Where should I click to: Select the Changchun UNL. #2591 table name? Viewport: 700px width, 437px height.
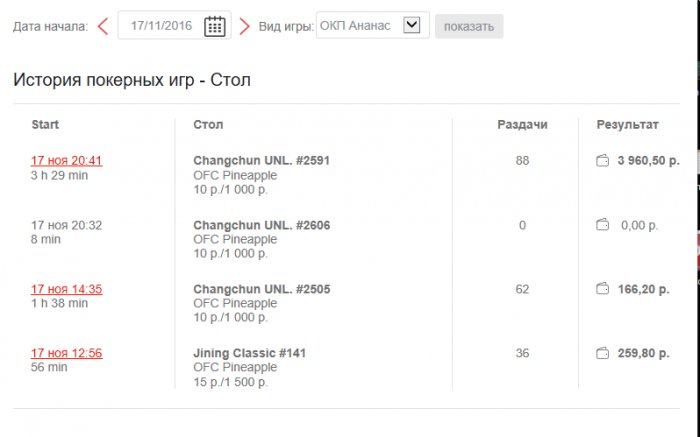pyautogui.click(x=261, y=160)
